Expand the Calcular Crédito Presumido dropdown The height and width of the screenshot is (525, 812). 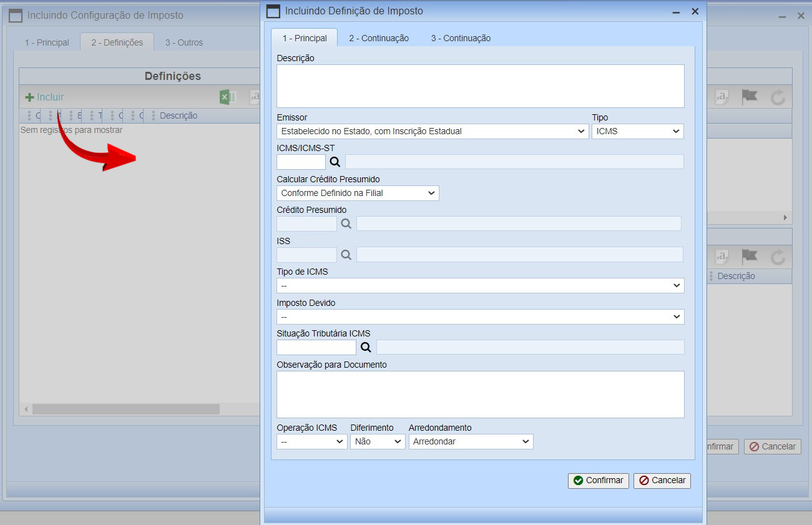pos(358,193)
